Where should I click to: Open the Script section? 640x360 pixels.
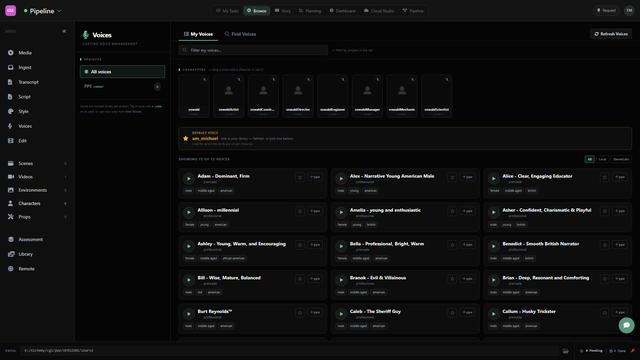[x=24, y=97]
